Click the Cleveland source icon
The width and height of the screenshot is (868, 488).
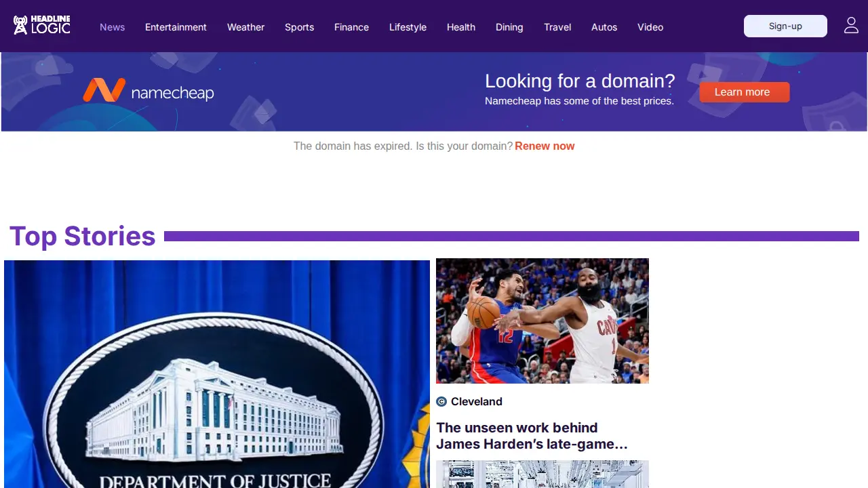441,402
